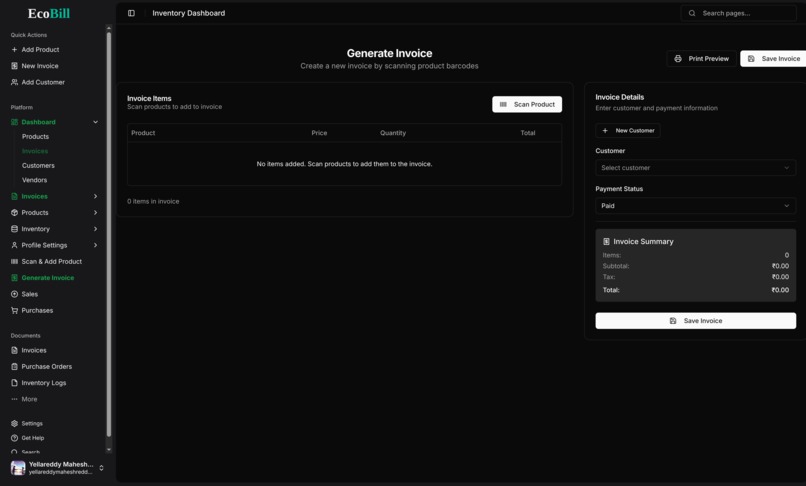Open Products under Dashboard
The image size is (806, 486).
[x=35, y=137]
